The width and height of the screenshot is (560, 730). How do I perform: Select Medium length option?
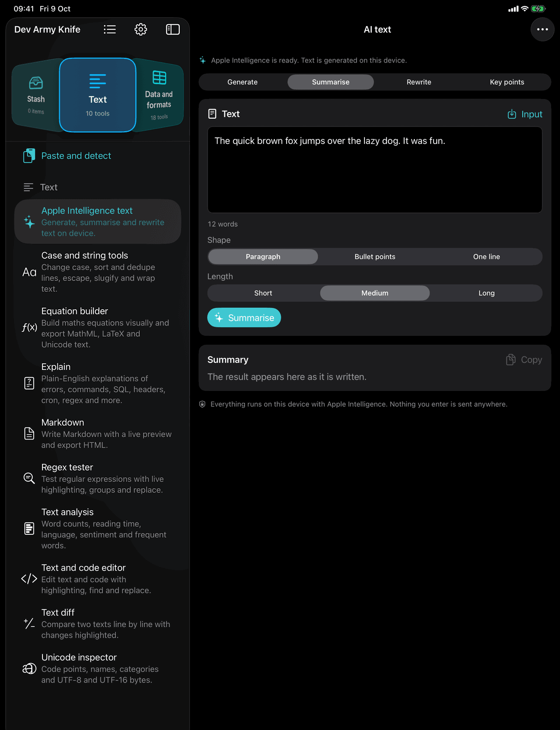click(375, 293)
